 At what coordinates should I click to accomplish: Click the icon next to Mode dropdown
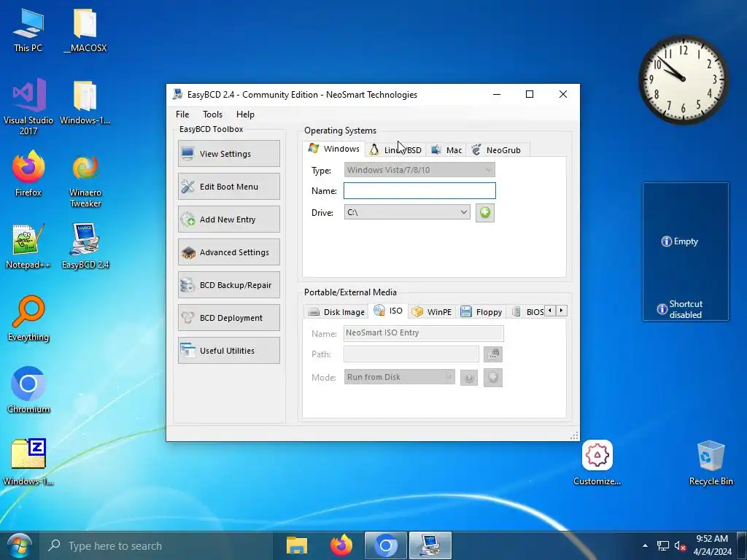pyautogui.click(x=469, y=378)
